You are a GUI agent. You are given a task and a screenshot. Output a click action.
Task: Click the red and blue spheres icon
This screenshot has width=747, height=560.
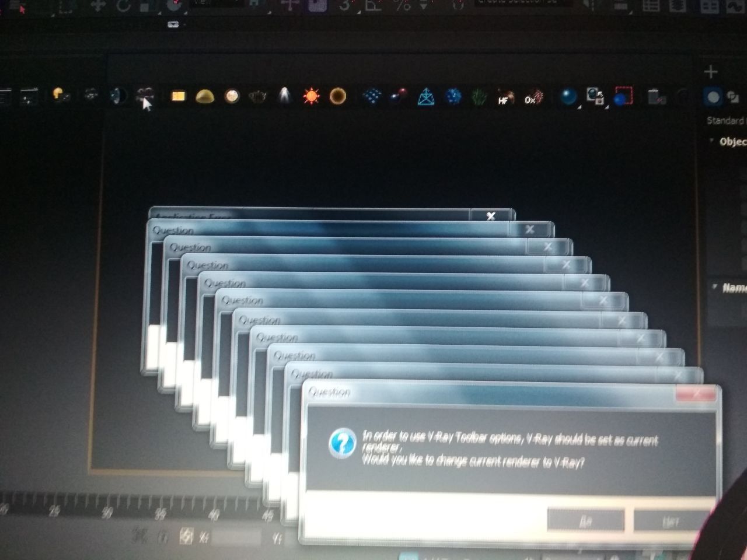tap(399, 96)
